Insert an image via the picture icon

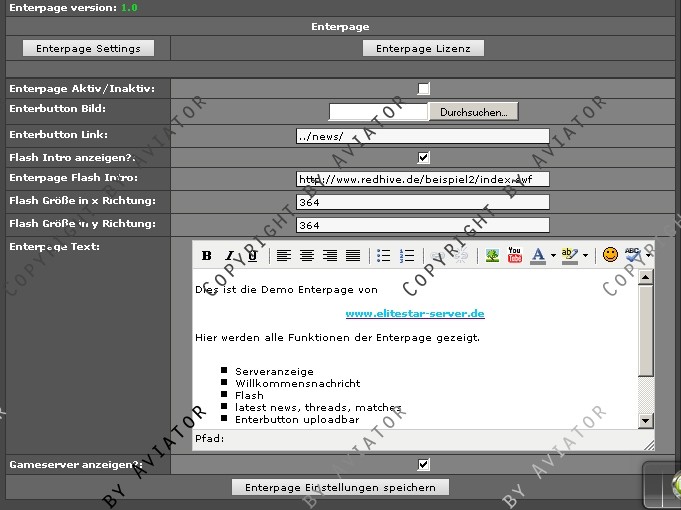tap(492, 256)
